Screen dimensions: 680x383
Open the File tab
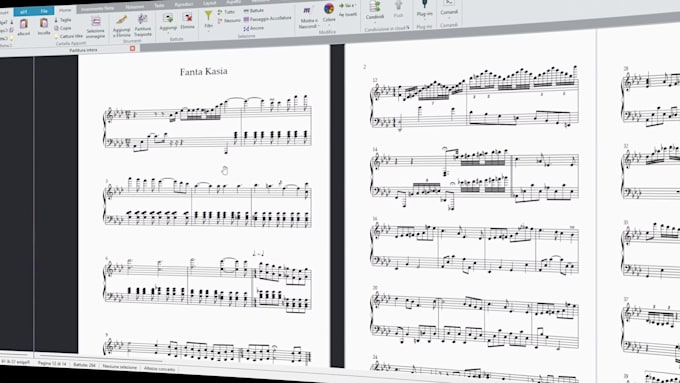[44, 11]
